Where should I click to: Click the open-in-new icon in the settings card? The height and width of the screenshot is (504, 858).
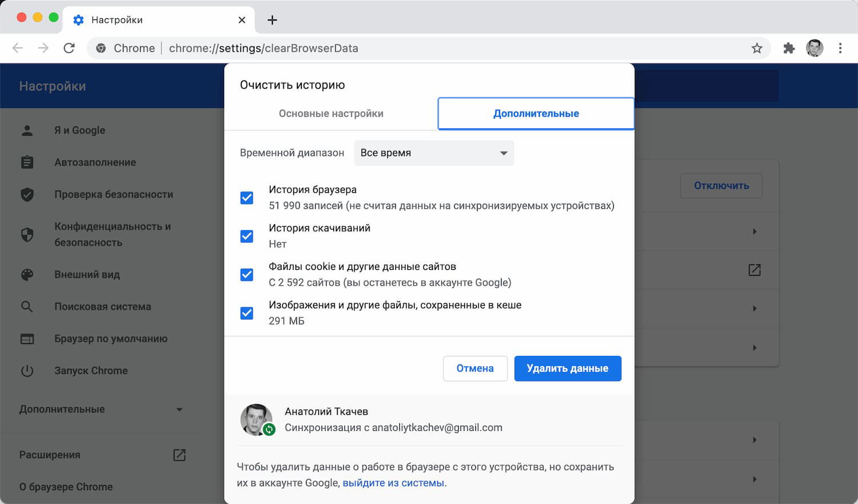coord(754,270)
